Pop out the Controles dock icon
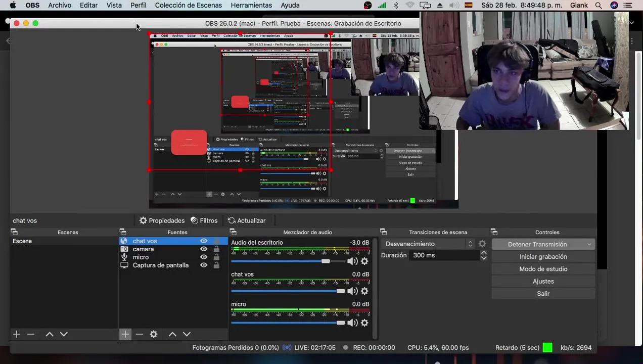This screenshot has width=643, height=364. tap(494, 232)
